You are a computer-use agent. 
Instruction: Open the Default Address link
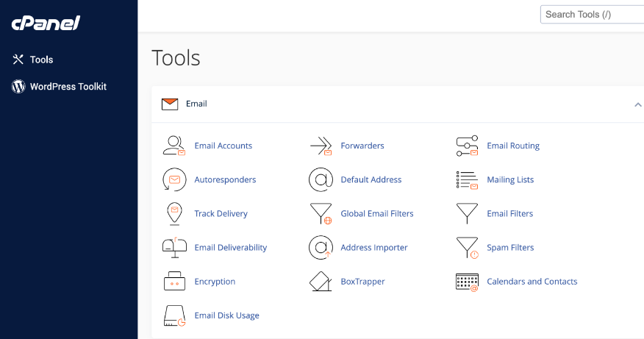[x=371, y=179]
